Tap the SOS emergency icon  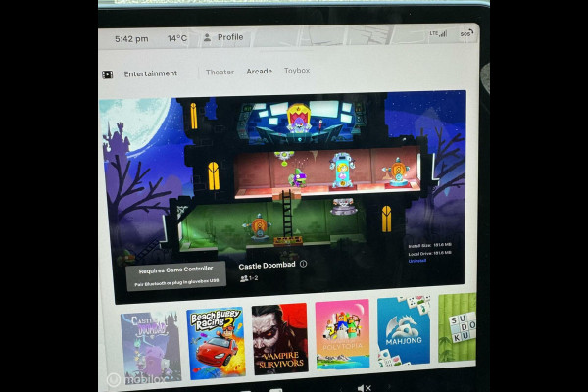click(466, 33)
